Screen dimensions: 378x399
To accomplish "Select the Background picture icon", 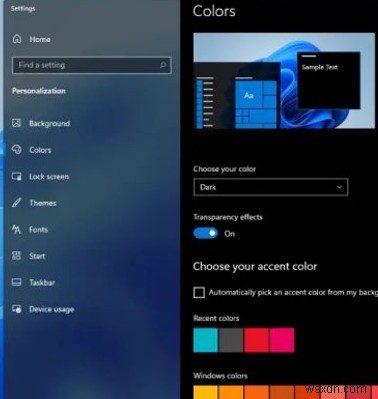I will 17,123.
